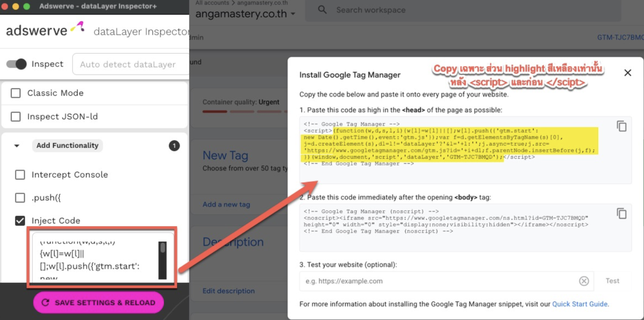Enable Classic Mode checkbox
This screenshot has height=320, width=644.
(x=16, y=93)
